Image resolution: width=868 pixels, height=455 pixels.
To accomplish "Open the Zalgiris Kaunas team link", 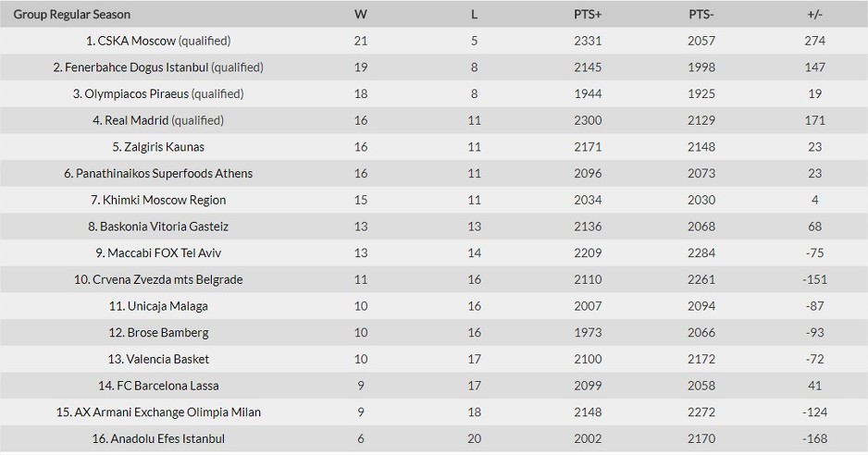I will click(x=165, y=147).
